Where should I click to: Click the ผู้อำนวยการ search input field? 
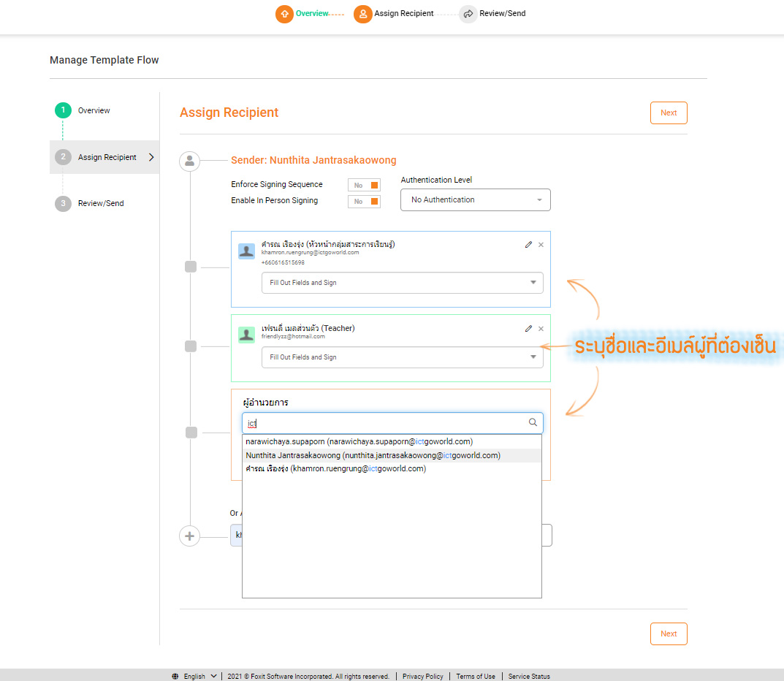(392, 423)
